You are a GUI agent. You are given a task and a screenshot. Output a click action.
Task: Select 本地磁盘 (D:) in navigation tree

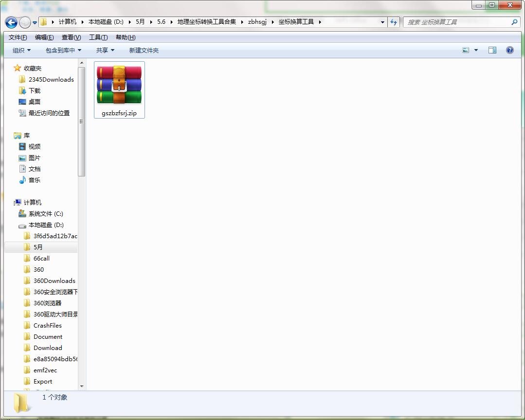click(x=41, y=225)
